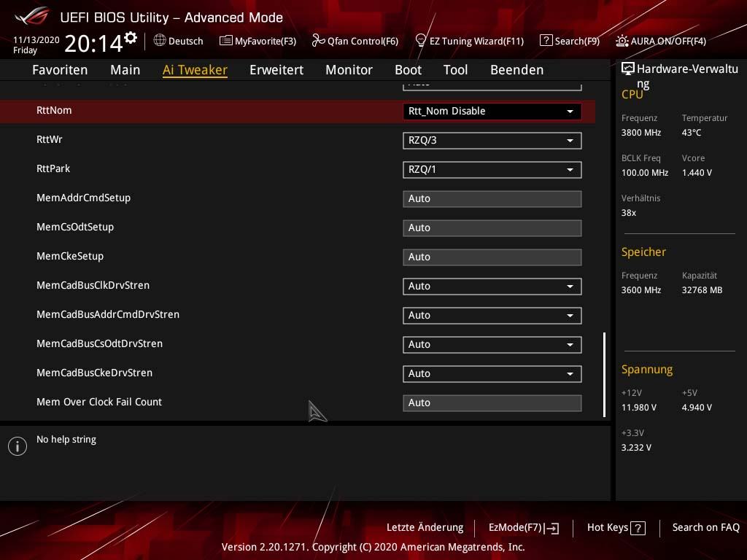Launch Qfan Control(F6)

pos(363,41)
